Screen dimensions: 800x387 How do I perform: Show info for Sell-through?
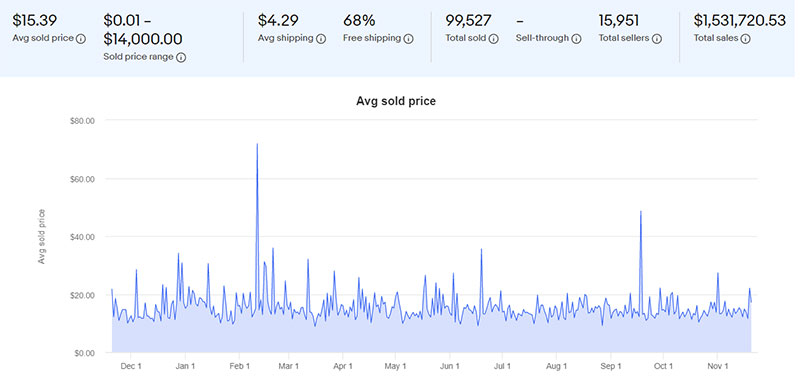(576, 39)
